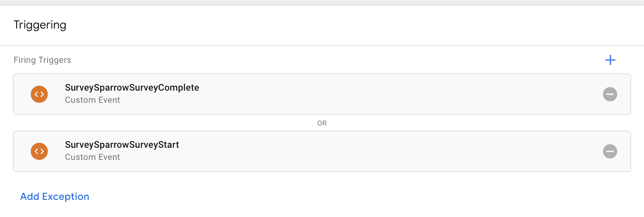This screenshot has width=644, height=217.
Task: Click the Add Exception link
Action: click(55, 196)
